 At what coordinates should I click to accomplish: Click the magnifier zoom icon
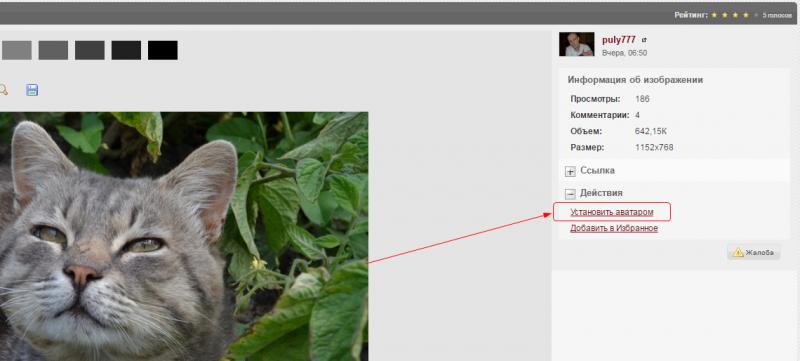[x=3, y=90]
